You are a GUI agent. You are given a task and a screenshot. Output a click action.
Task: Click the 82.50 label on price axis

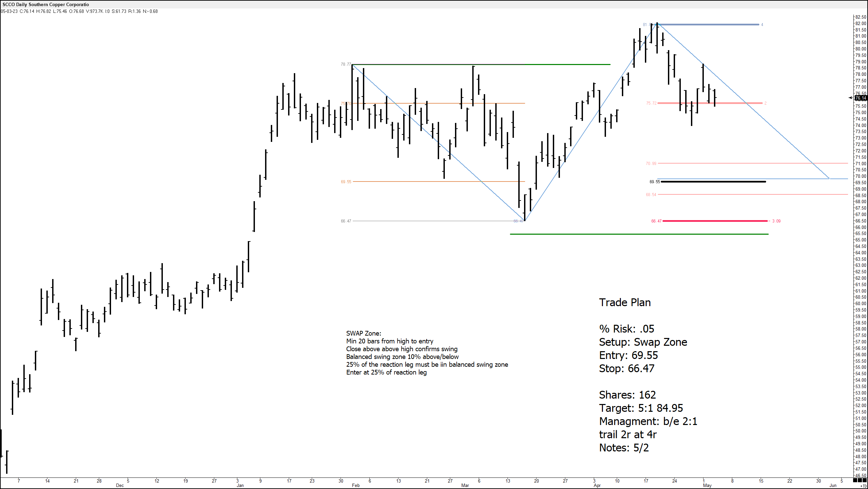pos(861,17)
